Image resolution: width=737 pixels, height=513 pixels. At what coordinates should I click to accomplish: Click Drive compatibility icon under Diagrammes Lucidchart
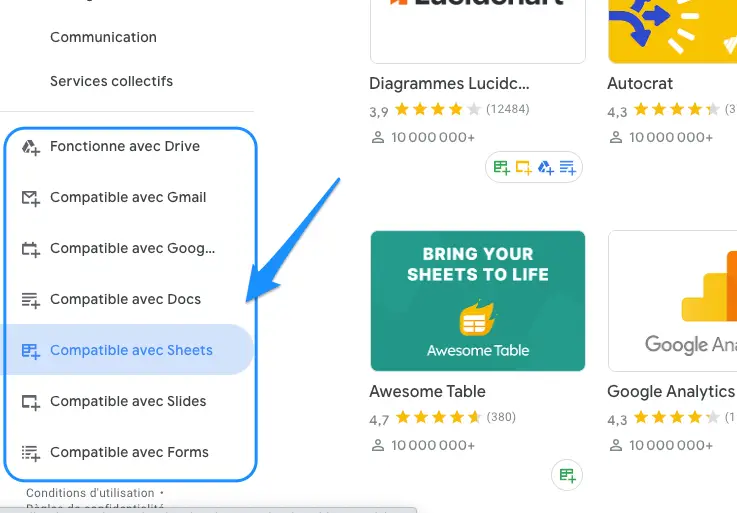point(546,167)
